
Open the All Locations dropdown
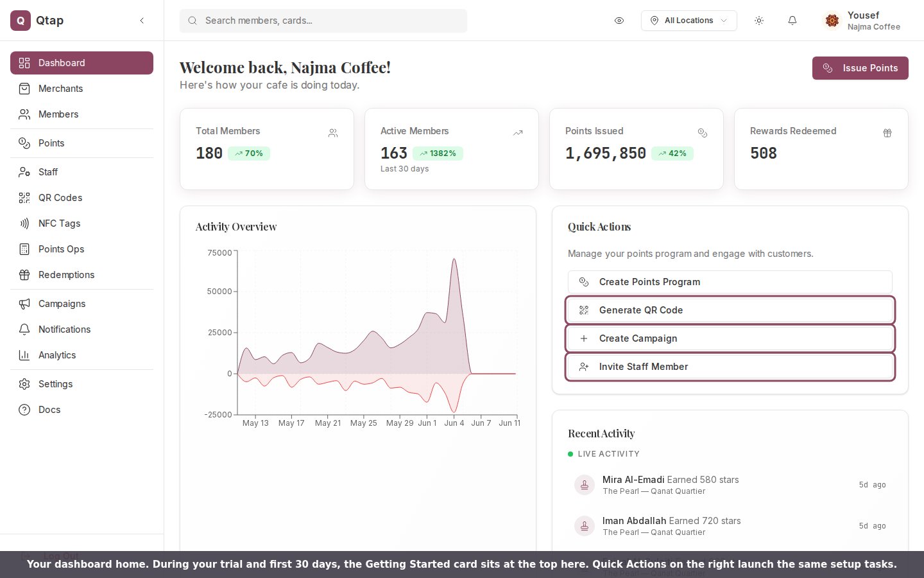(689, 21)
